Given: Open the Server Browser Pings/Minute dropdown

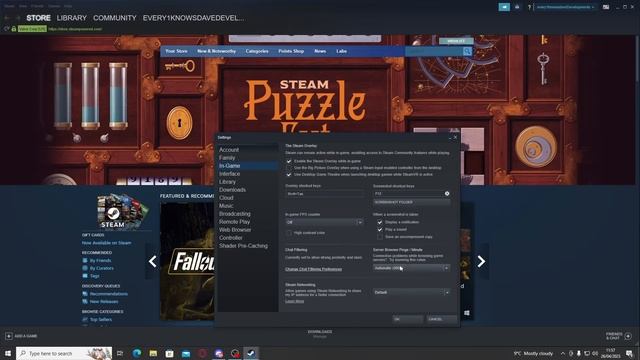Looking at the screenshot, I should pos(411,268).
